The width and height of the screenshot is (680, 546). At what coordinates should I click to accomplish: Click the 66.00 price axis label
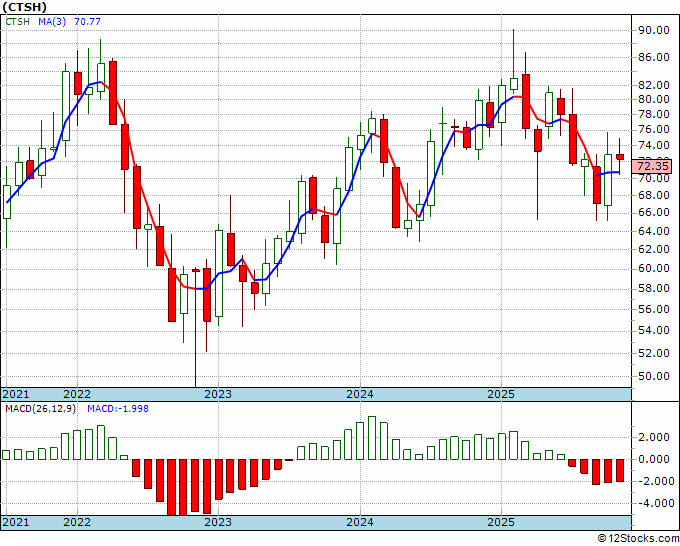(x=654, y=213)
